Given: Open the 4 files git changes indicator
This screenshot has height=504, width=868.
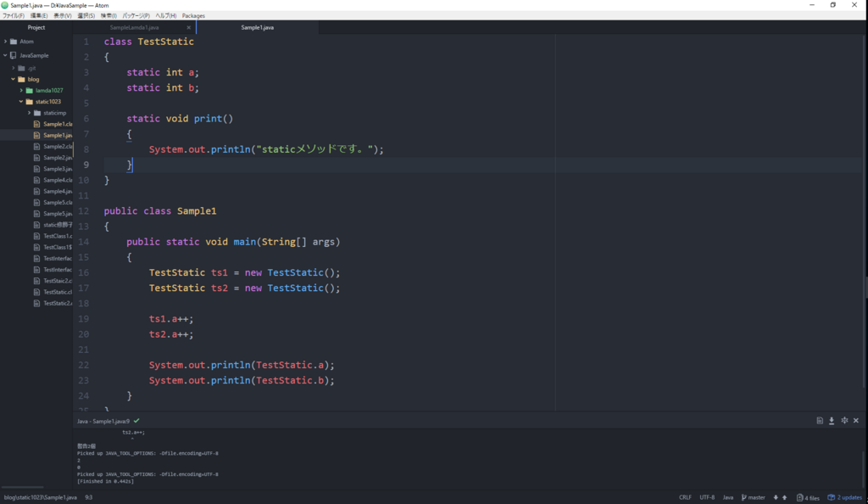Looking at the screenshot, I should click(x=808, y=497).
